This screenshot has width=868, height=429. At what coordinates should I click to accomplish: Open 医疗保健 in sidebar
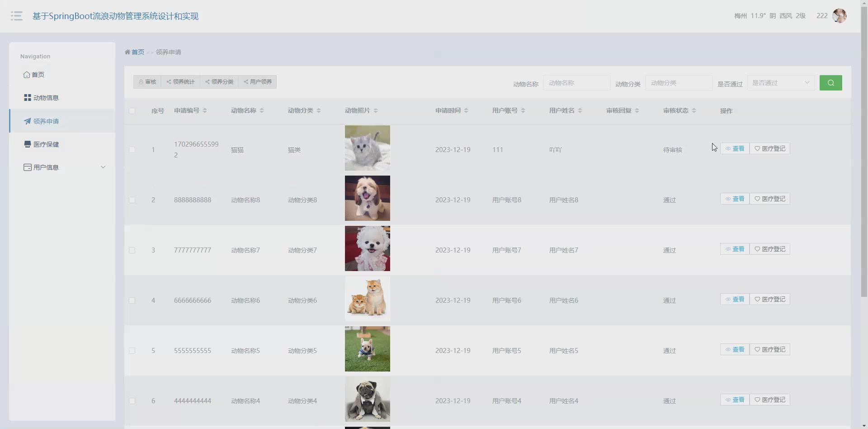(x=62, y=144)
